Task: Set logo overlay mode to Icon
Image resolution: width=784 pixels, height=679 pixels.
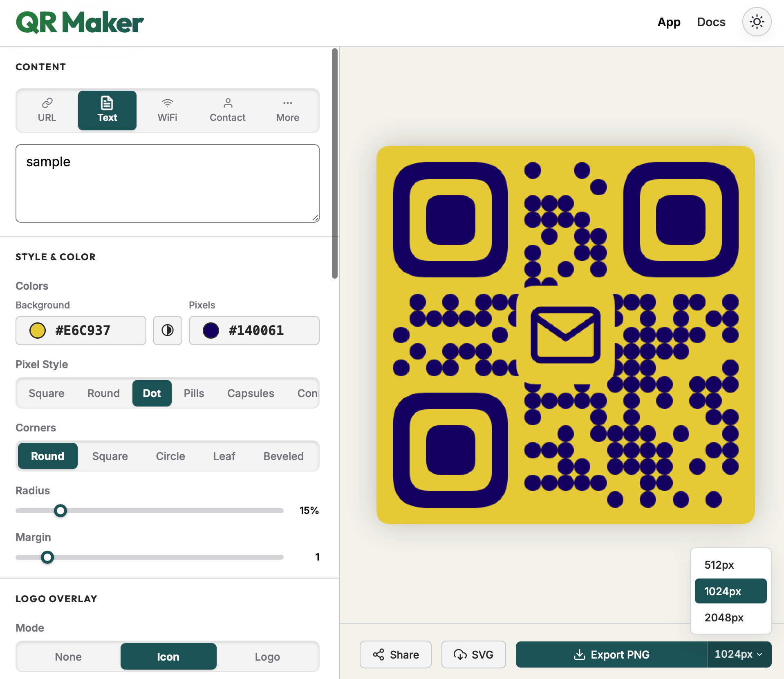Action: 168,657
